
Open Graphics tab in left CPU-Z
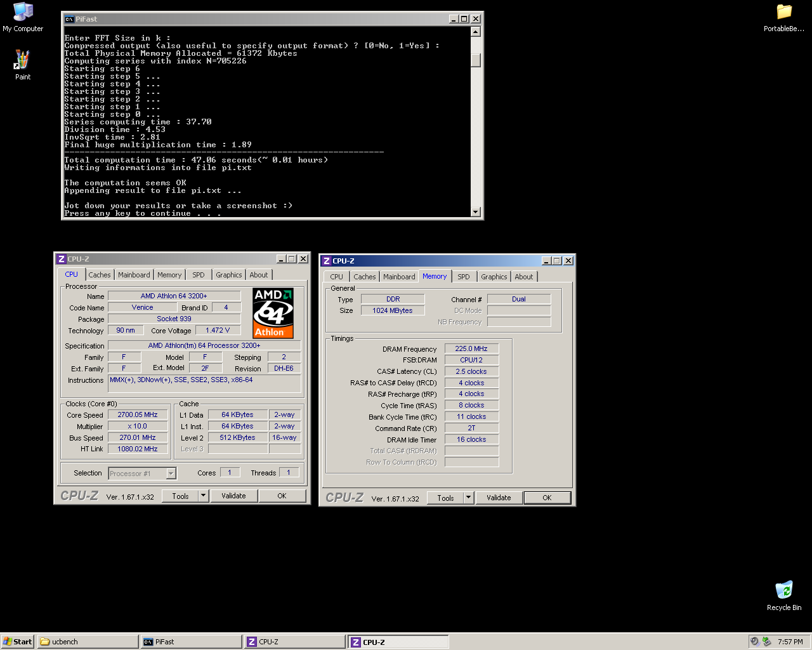[229, 275]
